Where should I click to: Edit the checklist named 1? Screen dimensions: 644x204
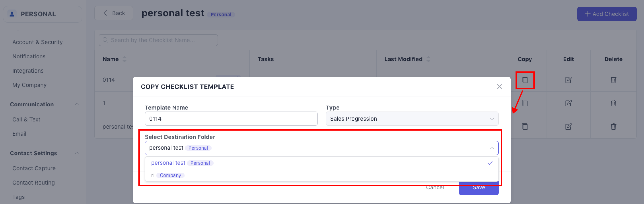[568, 103]
